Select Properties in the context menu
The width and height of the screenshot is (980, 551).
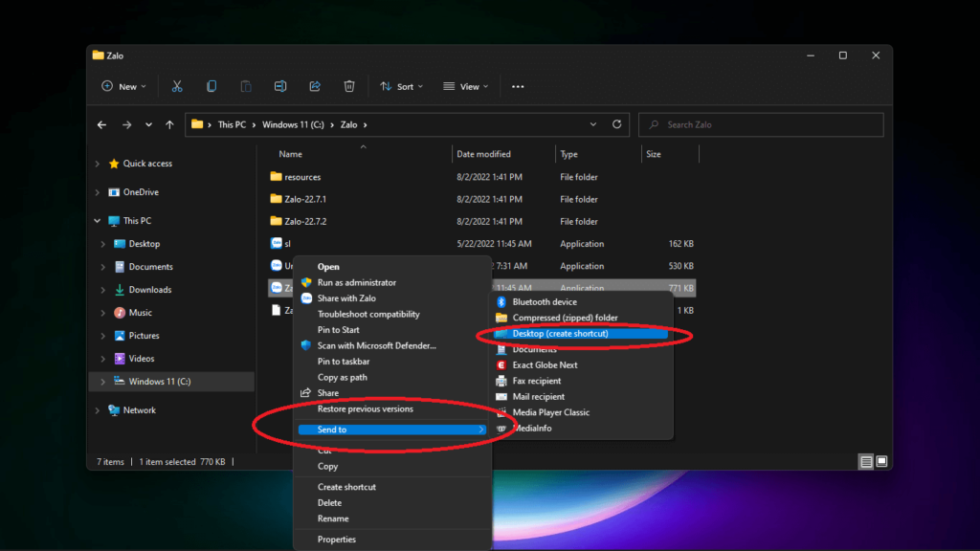(337, 540)
